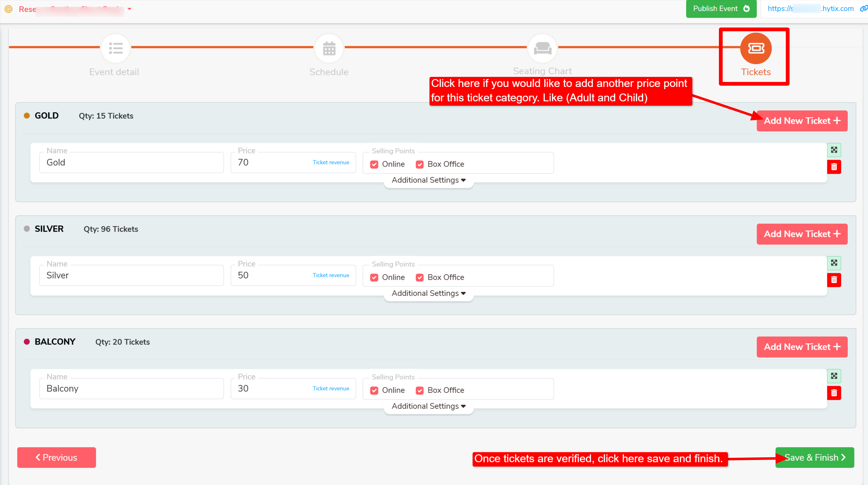Open Ticket revenue link for Silver
This screenshot has width=868, height=485.
click(331, 275)
